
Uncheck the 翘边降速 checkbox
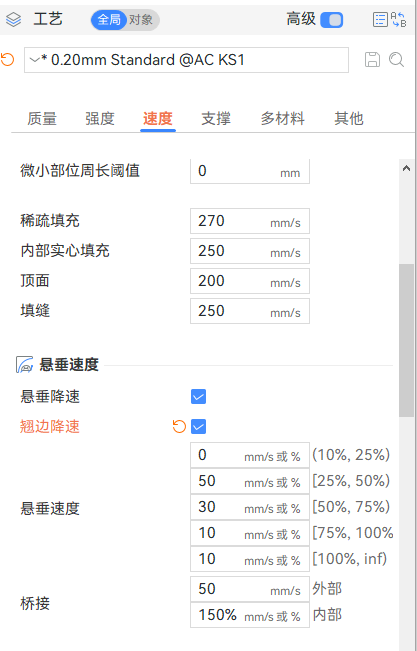(199, 426)
